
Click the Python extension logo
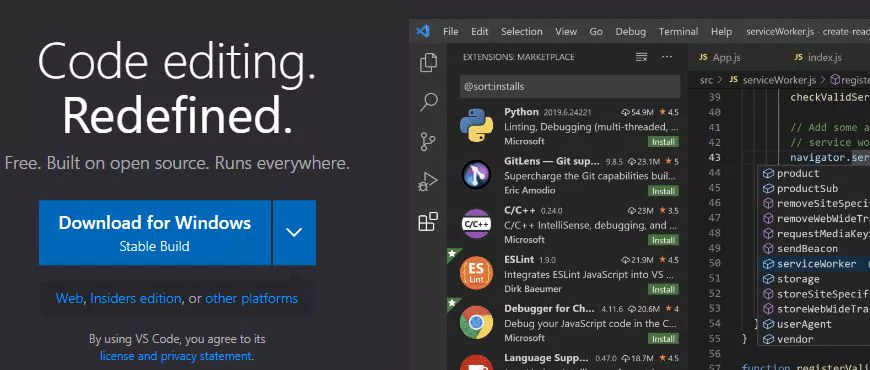(477, 126)
